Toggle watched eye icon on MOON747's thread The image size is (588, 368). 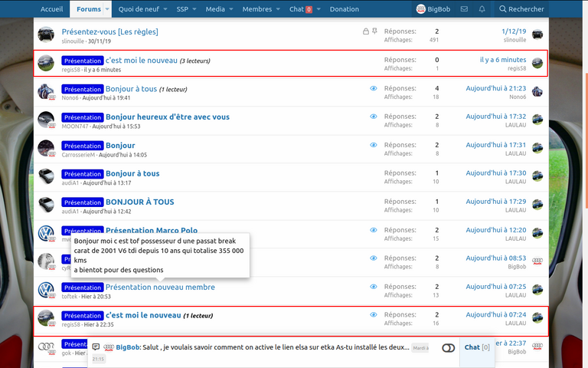374,117
